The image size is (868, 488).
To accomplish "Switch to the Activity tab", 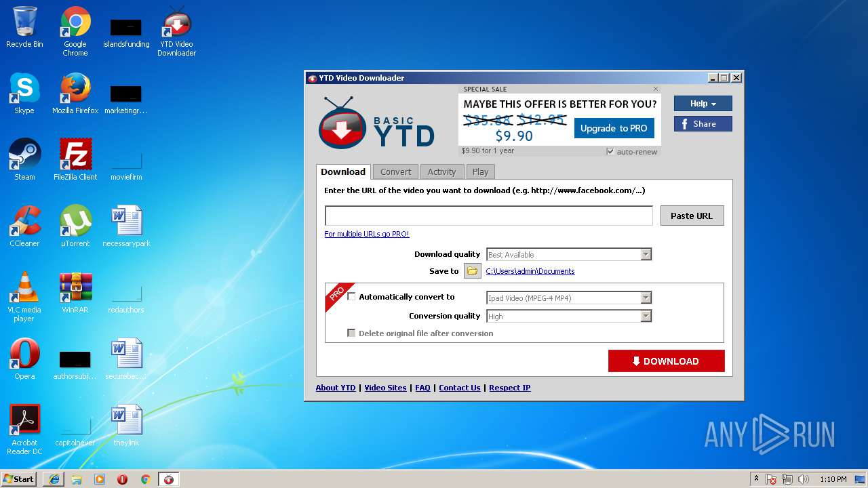I will pyautogui.click(x=441, y=172).
